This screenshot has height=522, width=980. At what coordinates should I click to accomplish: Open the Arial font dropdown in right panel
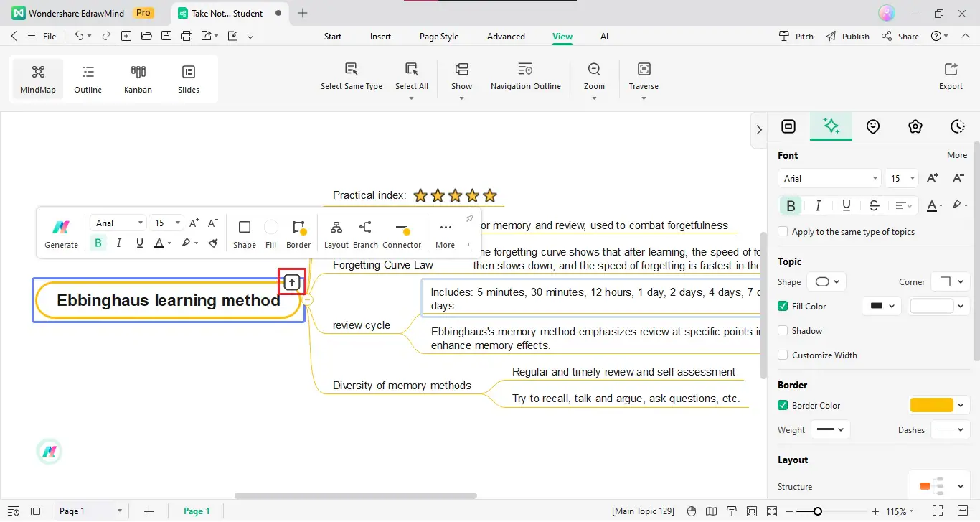pyautogui.click(x=829, y=178)
